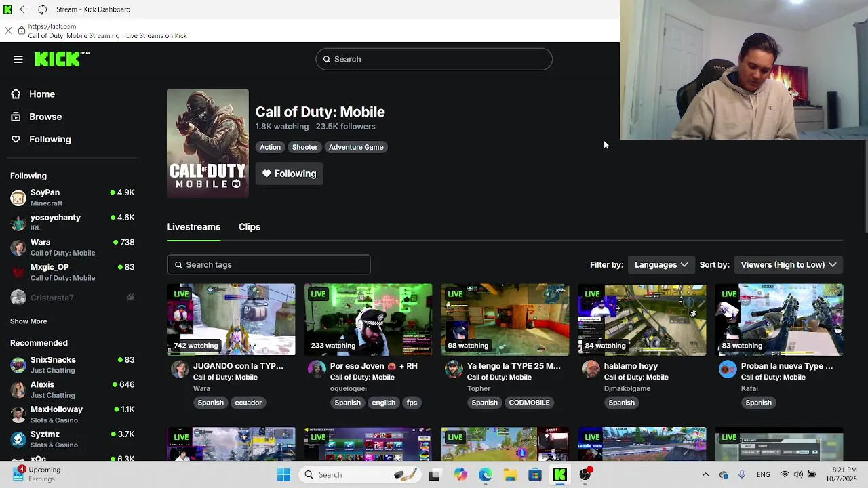The width and height of the screenshot is (868, 488).
Task: Open MaxHolloway recommended channel
Action: click(73, 414)
